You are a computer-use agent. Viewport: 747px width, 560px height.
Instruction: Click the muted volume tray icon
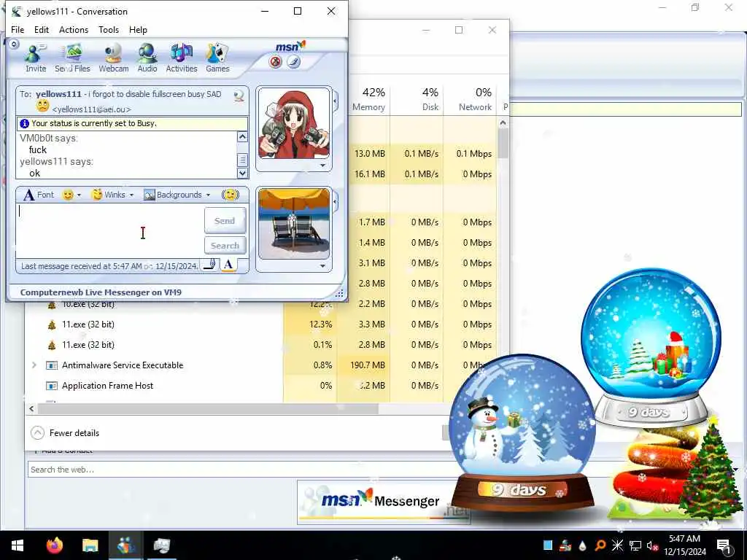pos(653,545)
